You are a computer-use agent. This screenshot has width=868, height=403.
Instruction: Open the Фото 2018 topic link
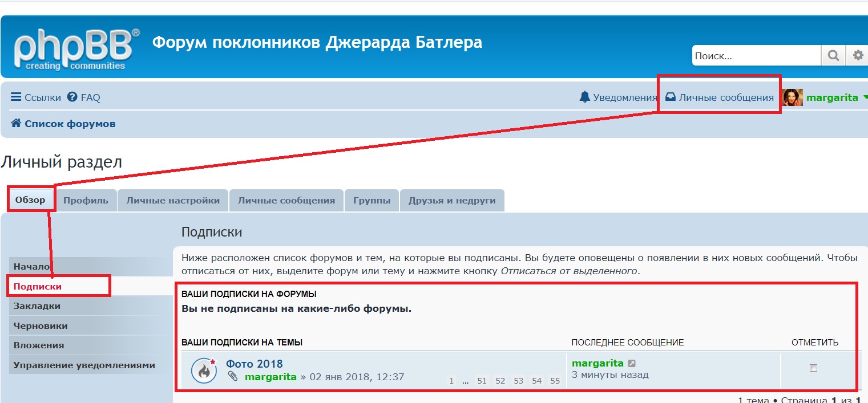coord(254,364)
